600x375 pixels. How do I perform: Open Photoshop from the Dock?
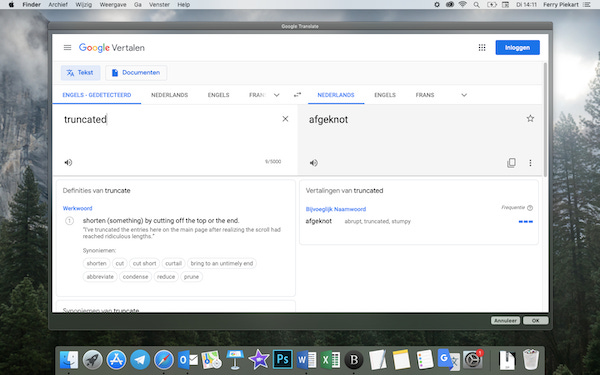[282, 360]
